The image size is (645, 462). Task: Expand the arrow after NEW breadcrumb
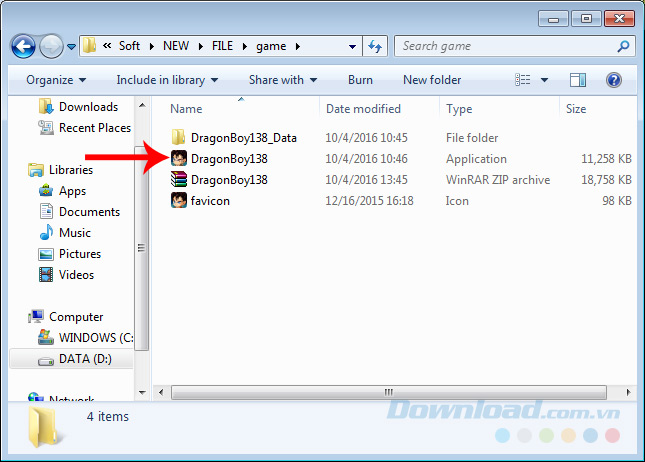pos(201,46)
